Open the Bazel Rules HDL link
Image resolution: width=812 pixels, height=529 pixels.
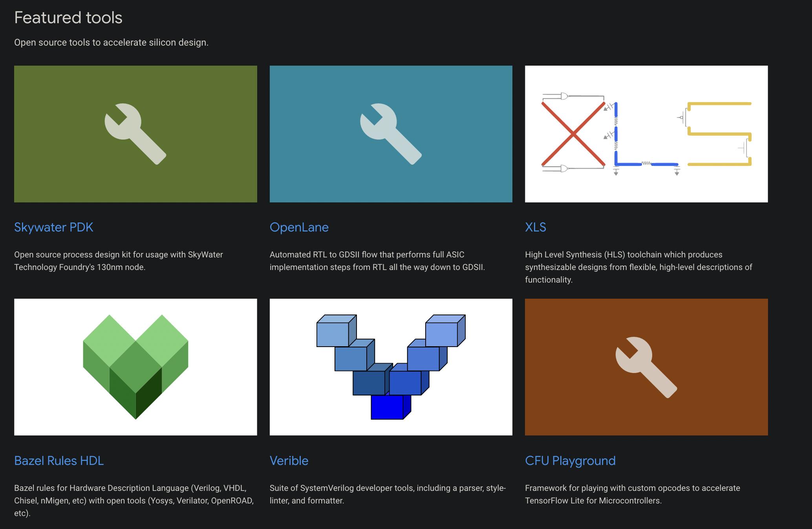point(59,461)
